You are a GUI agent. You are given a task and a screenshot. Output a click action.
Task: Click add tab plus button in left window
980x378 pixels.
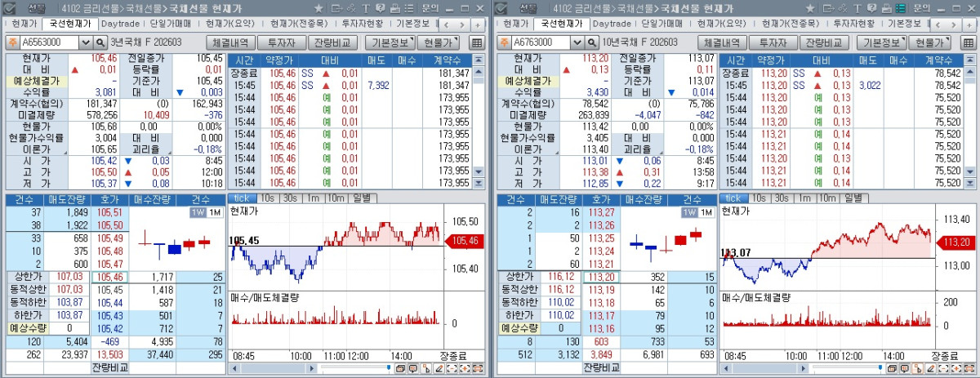(x=478, y=25)
